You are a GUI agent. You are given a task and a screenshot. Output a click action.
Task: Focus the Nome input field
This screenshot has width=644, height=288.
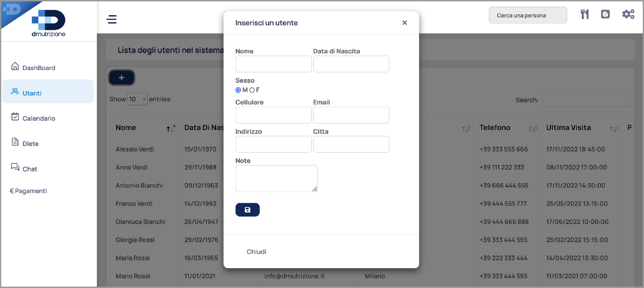(273, 64)
